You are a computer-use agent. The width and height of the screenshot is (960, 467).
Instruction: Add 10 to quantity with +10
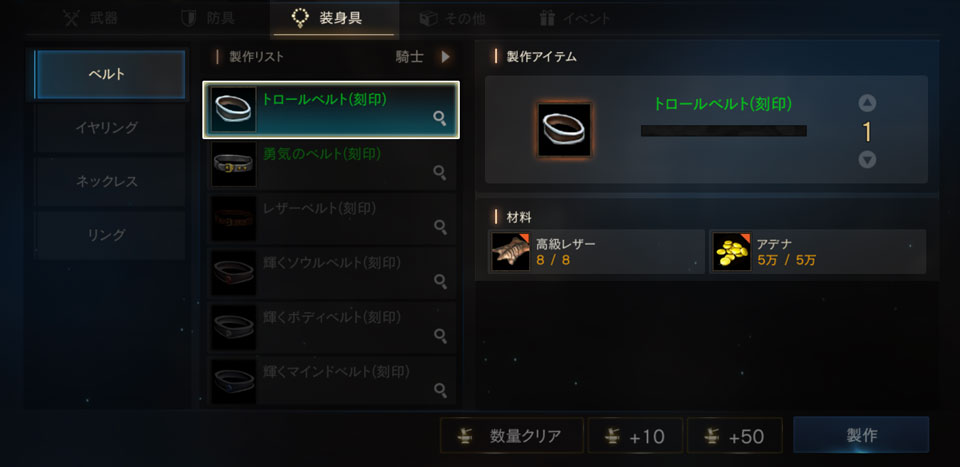(635, 436)
